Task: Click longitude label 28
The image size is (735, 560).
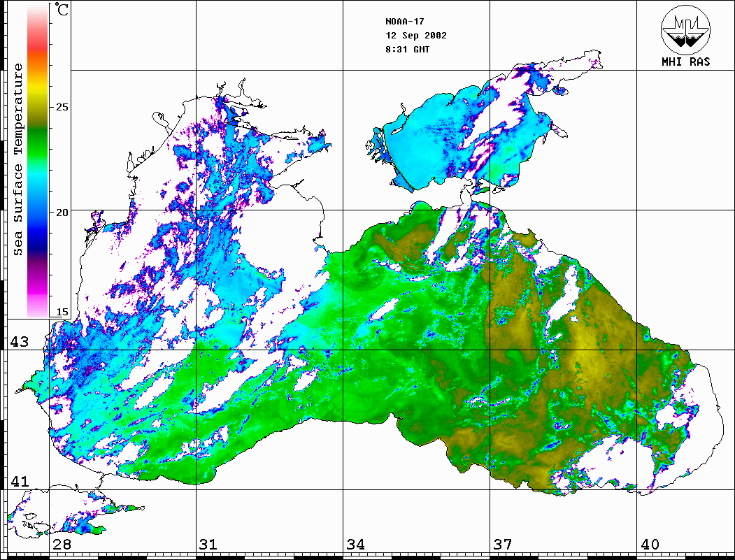Action: pyautogui.click(x=62, y=545)
